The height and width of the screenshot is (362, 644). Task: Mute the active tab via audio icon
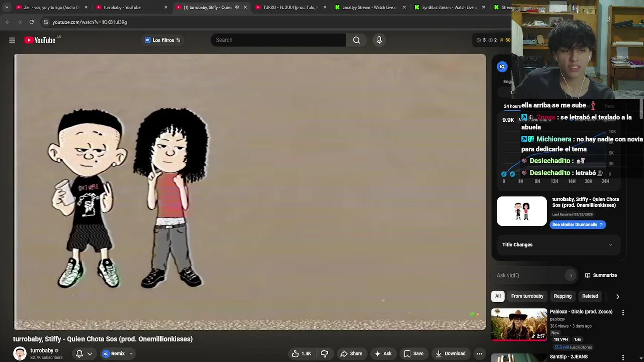[237, 7]
